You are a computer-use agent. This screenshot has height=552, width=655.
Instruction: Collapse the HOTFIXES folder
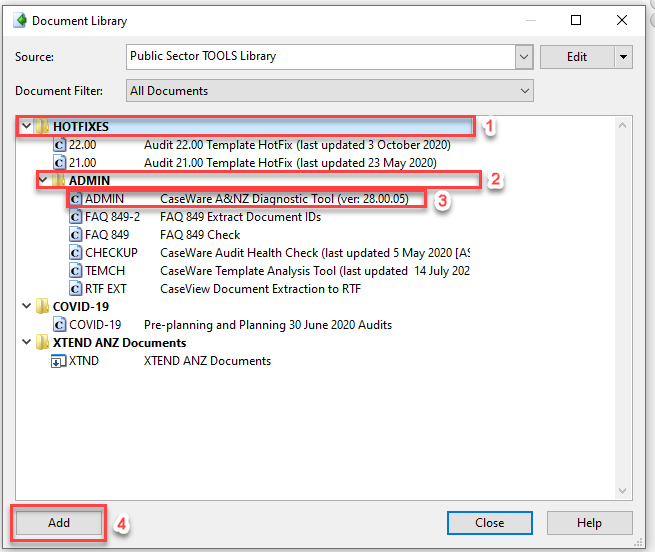pyautogui.click(x=26, y=126)
